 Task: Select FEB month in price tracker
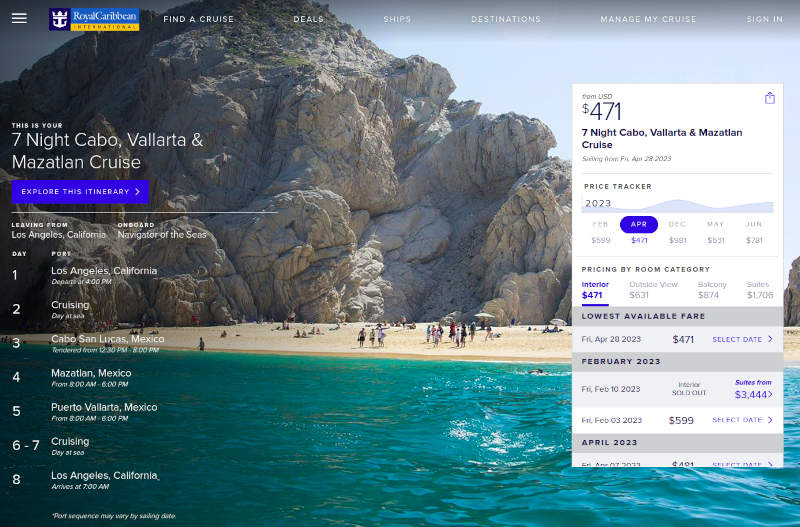click(601, 232)
